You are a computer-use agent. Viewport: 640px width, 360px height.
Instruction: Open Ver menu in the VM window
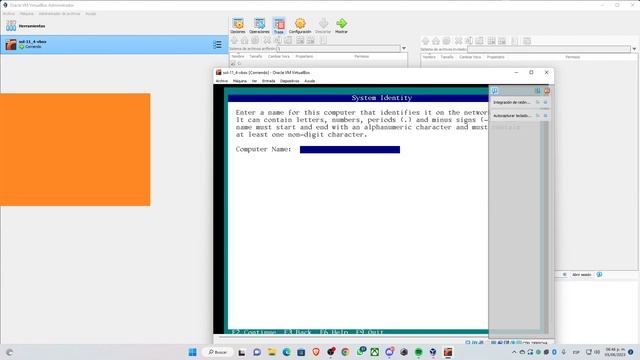point(254,81)
